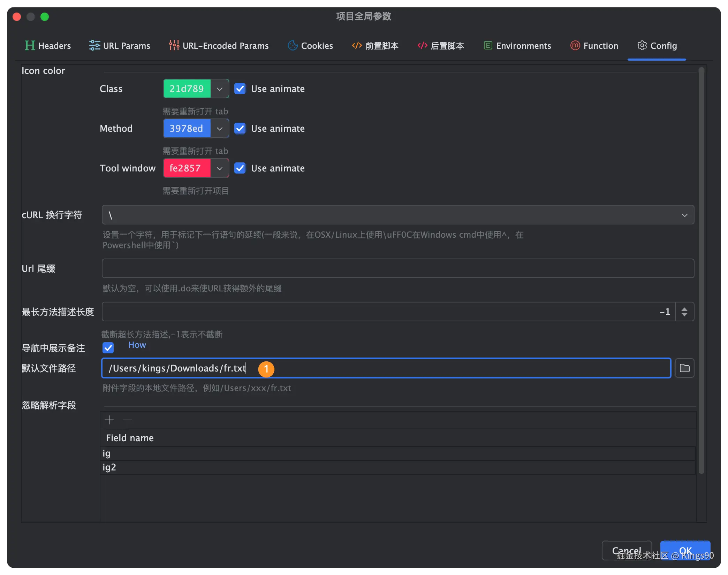Click the code icon on 前置脚本 tab
The height and width of the screenshot is (575, 728).
pyautogui.click(x=356, y=45)
